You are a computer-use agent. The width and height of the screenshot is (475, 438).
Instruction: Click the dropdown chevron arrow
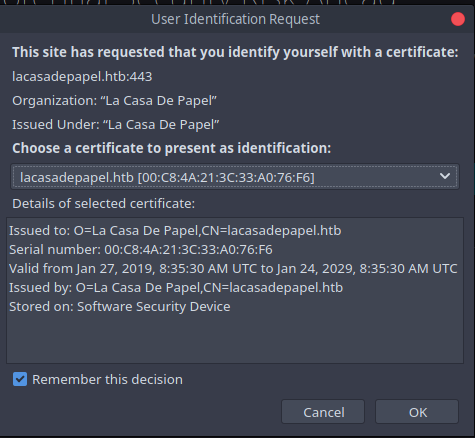[x=445, y=176]
